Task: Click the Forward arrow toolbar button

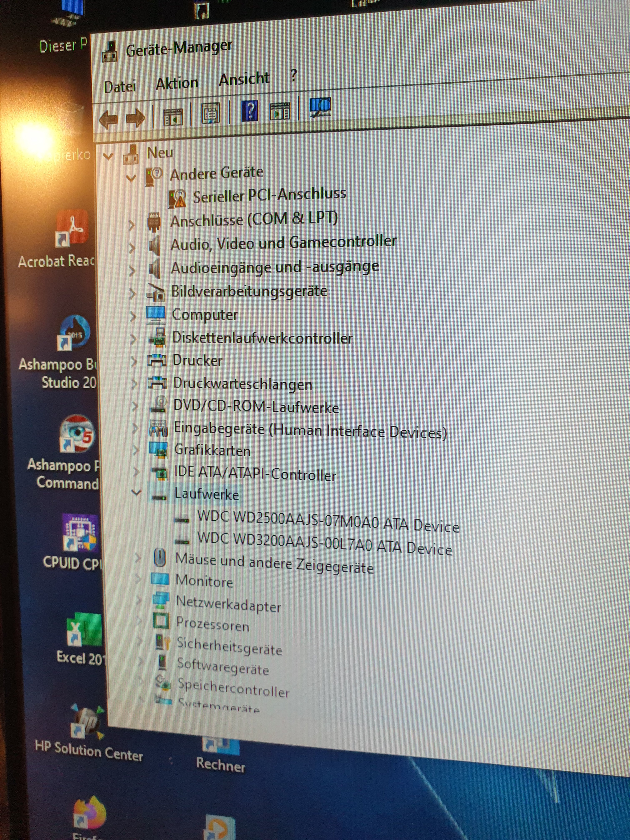Action: point(136,118)
